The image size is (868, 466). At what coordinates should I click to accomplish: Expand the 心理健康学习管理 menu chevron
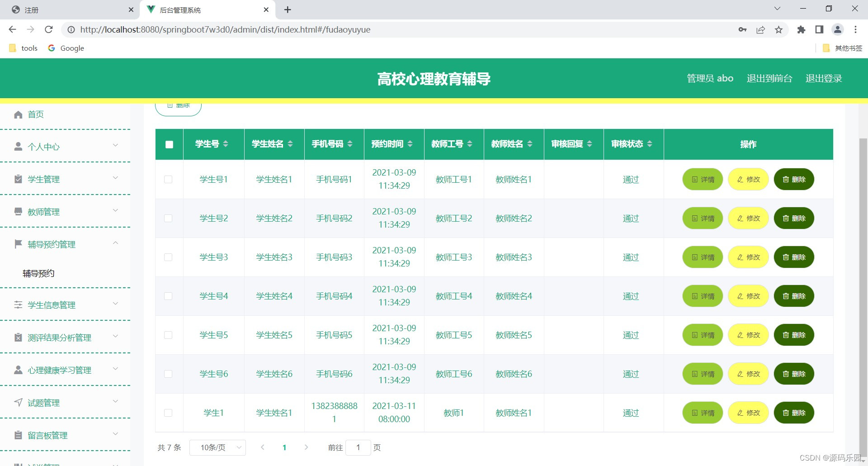[115, 369]
